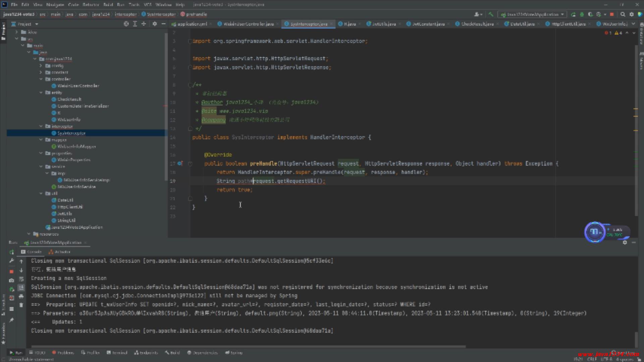Collapse the interceptor package folder
The height and width of the screenshot is (362, 644).
point(41,126)
